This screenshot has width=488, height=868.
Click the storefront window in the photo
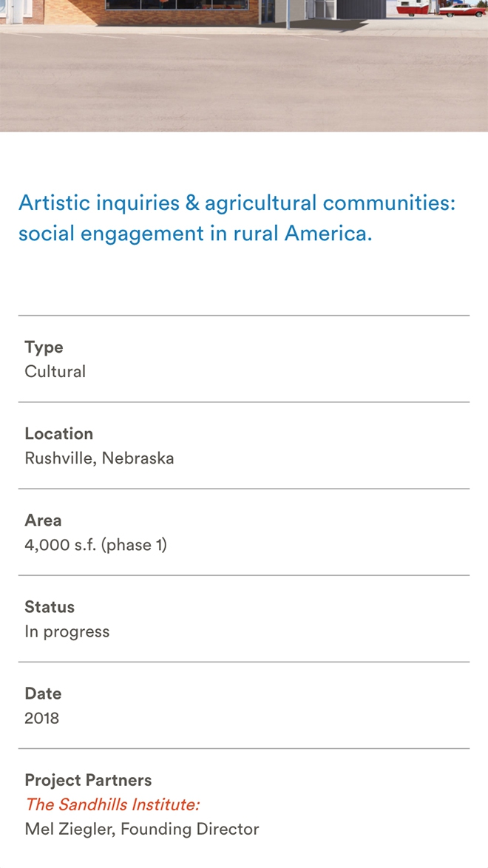177,4
